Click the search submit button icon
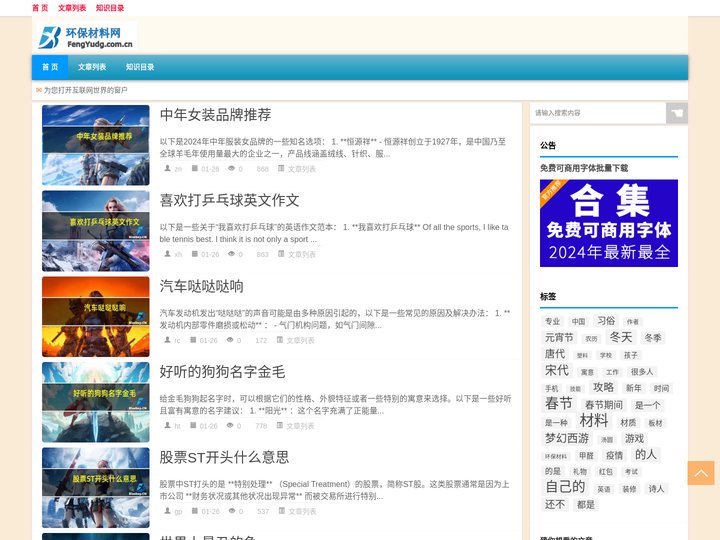 [677, 113]
